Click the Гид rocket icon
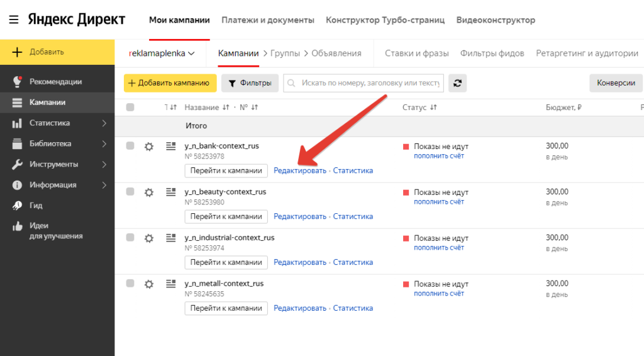This screenshot has width=644, height=356. coord(17,205)
